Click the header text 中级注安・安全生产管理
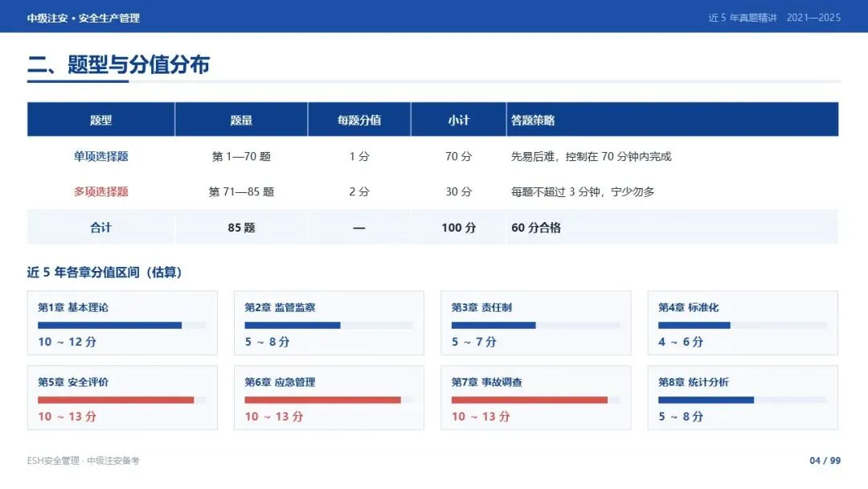This screenshot has width=868, height=489. [83, 18]
